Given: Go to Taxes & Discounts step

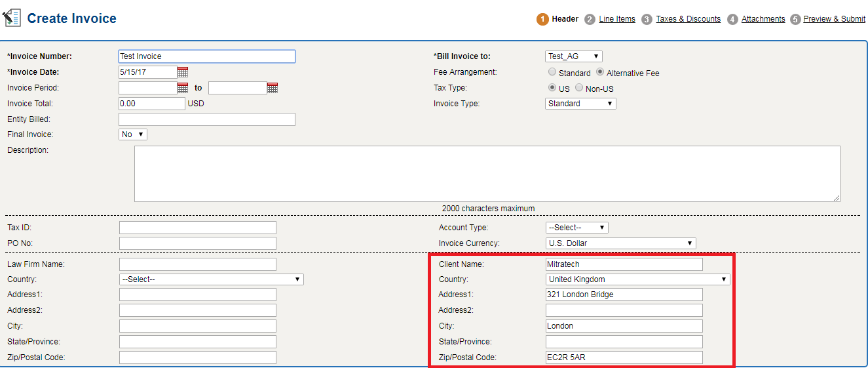Looking at the screenshot, I should pos(689,19).
